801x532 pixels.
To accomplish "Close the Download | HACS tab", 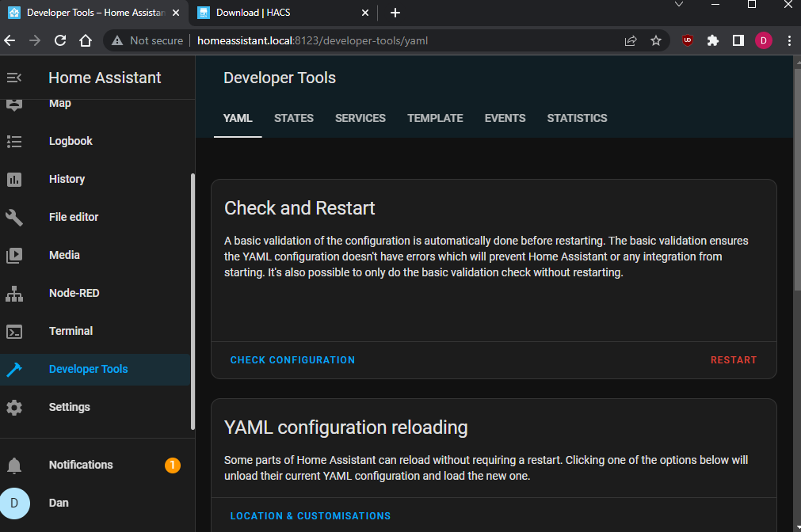I will (x=365, y=13).
